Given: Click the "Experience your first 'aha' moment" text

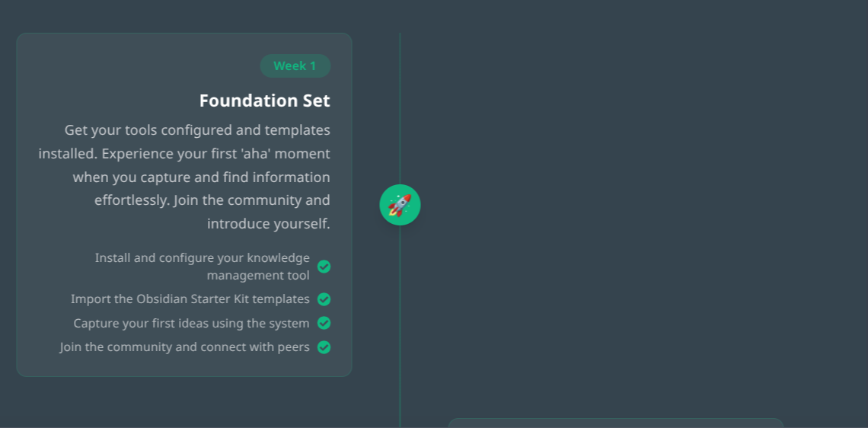Looking at the screenshot, I should tap(215, 154).
